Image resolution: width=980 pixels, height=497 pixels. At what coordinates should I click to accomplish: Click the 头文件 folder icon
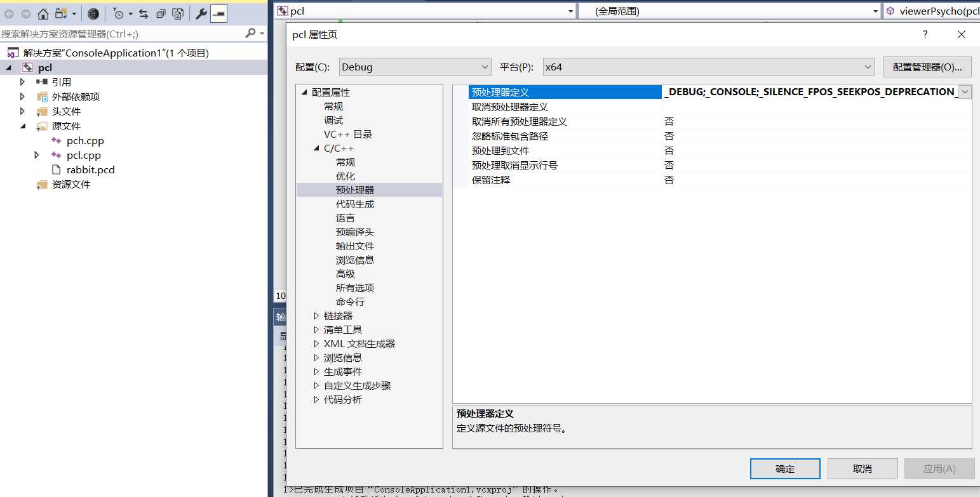click(x=42, y=111)
